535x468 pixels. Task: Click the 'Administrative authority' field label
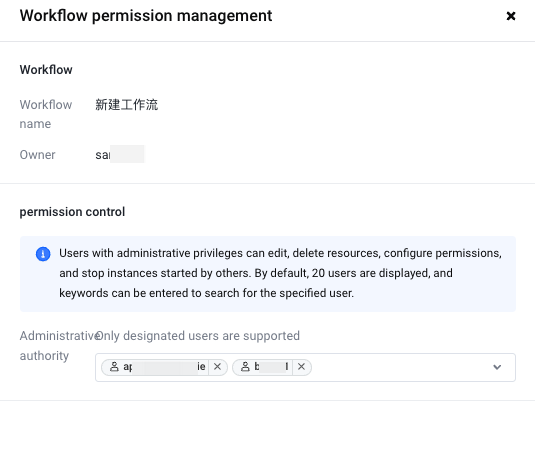(59, 346)
